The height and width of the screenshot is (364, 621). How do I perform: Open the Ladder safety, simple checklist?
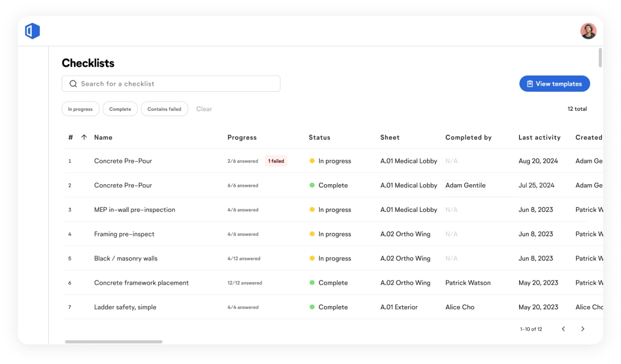pyautogui.click(x=125, y=307)
